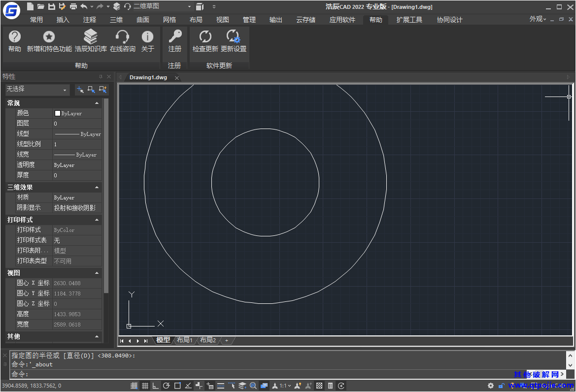Screen dimensions: 576x392
Task: Add a new layout with the plus tab
Action: (227, 340)
